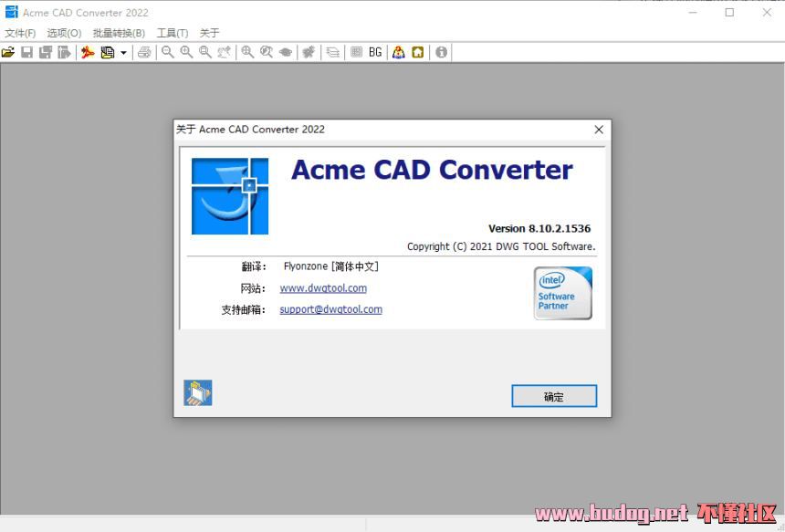Open the 文件(F) menu
The width and height of the screenshot is (785, 532).
point(20,33)
